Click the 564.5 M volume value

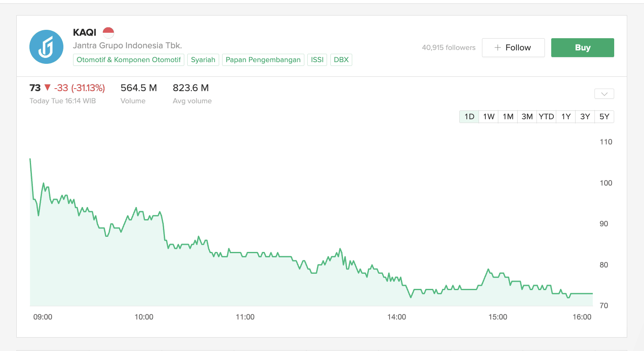point(139,88)
